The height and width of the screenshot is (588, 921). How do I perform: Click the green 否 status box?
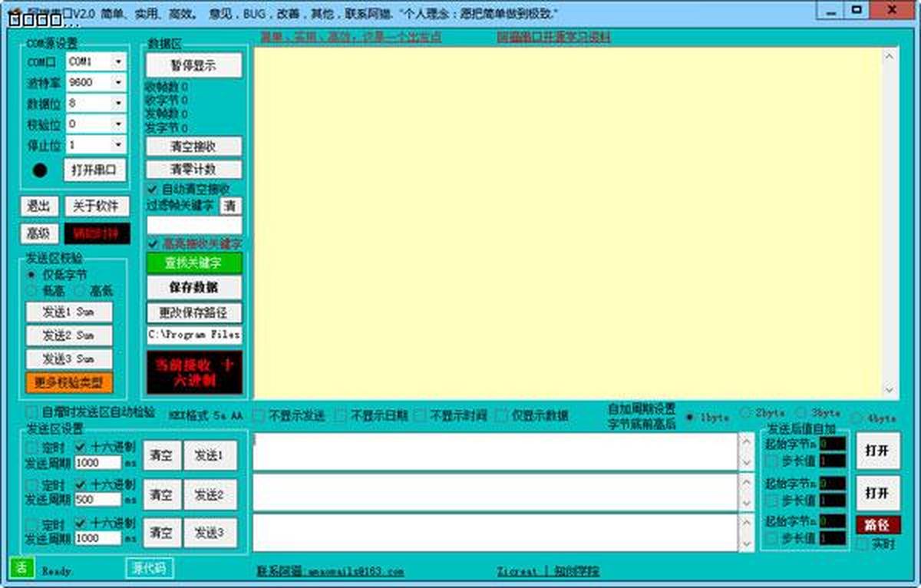click(x=21, y=567)
